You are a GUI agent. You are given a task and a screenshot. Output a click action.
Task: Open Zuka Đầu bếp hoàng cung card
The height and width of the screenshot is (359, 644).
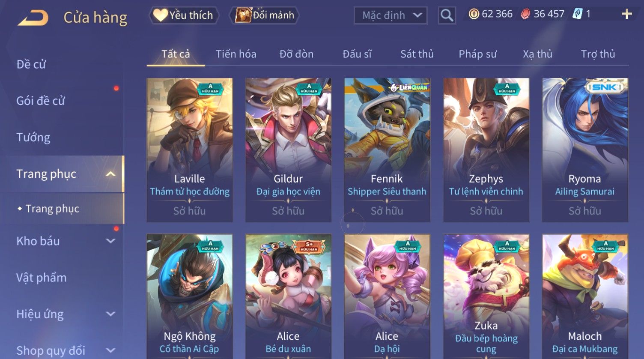[x=486, y=296]
